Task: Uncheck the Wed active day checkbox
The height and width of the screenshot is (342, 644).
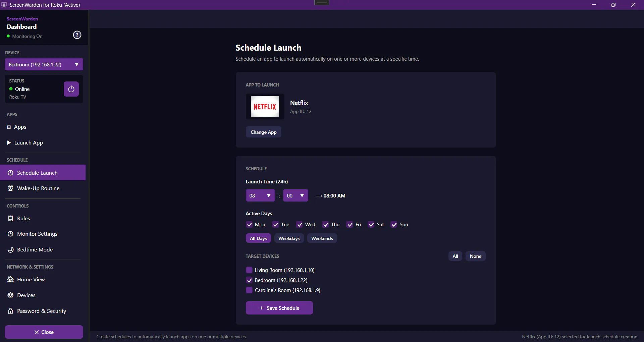Action: (x=300, y=224)
